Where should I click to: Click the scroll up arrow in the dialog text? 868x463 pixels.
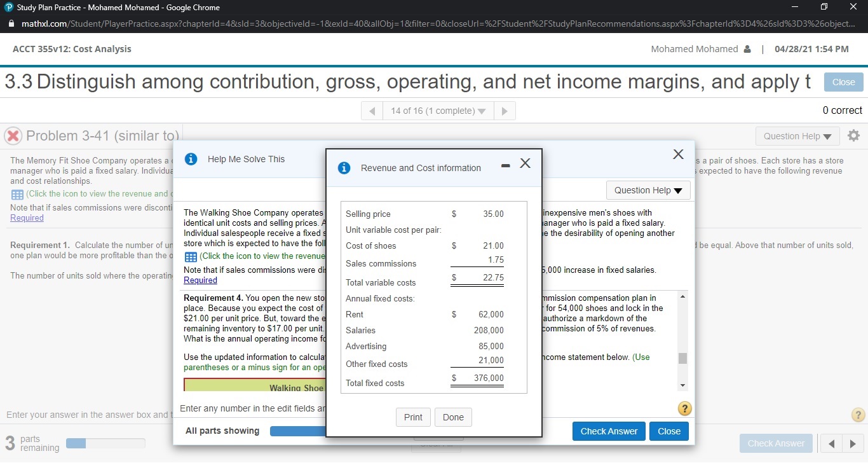tap(683, 298)
